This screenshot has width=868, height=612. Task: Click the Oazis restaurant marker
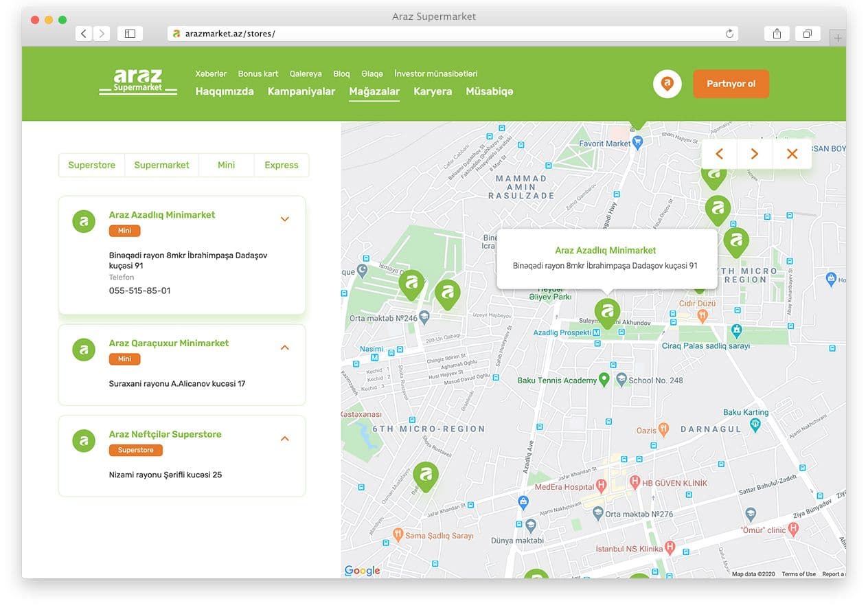click(663, 429)
